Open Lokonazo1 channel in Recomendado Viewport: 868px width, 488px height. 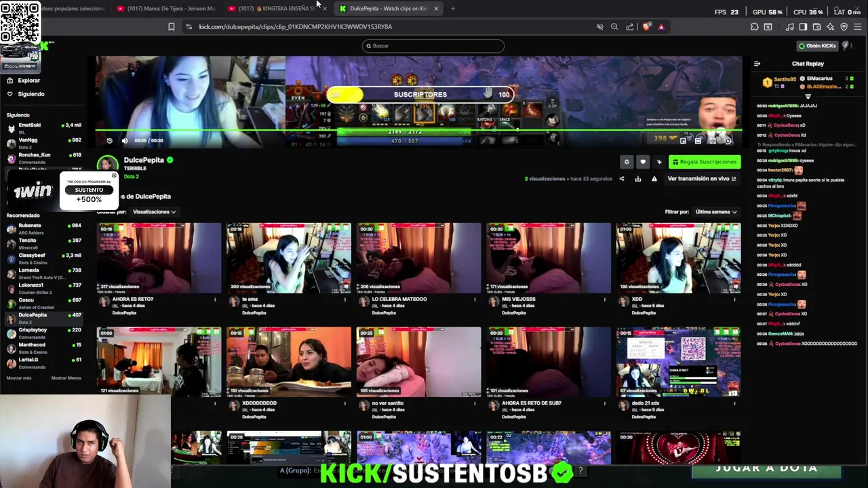pos(44,288)
